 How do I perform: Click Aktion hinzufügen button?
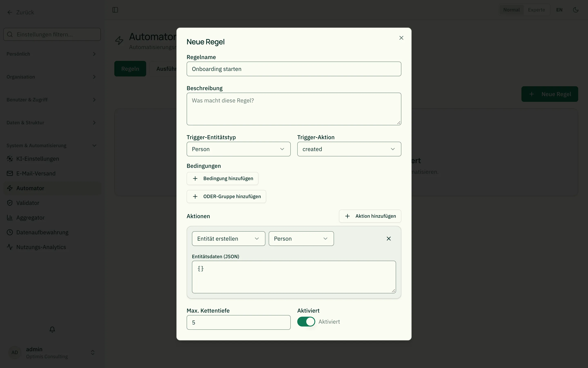pos(370,216)
